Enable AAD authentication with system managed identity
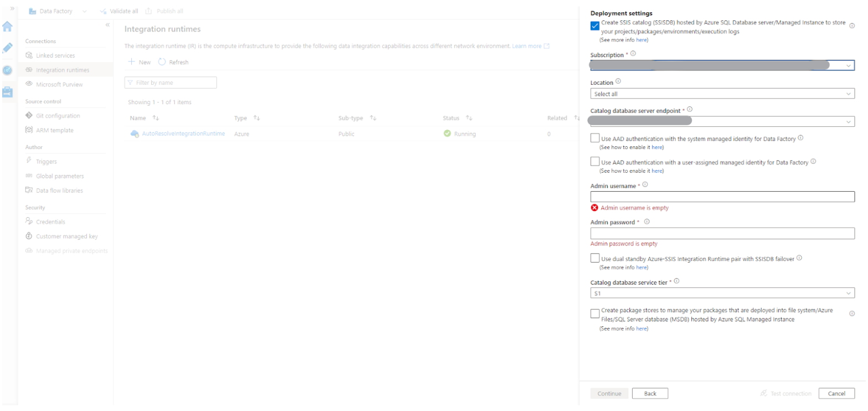This screenshot has height=411, width=868. tap(595, 138)
